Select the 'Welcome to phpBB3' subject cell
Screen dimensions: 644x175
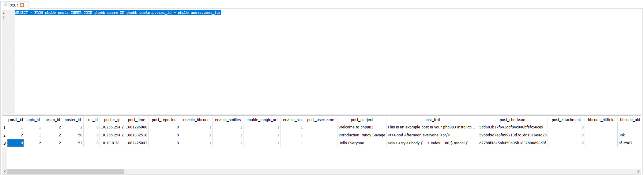coord(356,127)
